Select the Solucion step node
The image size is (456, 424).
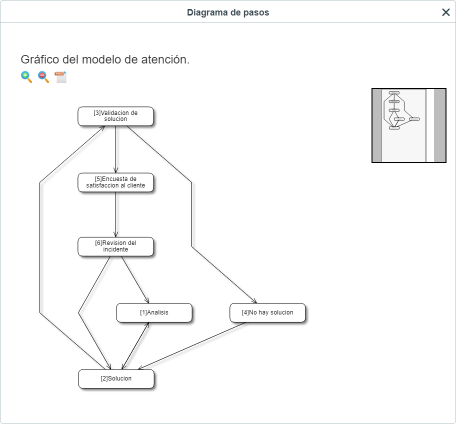pyautogui.click(x=116, y=379)
